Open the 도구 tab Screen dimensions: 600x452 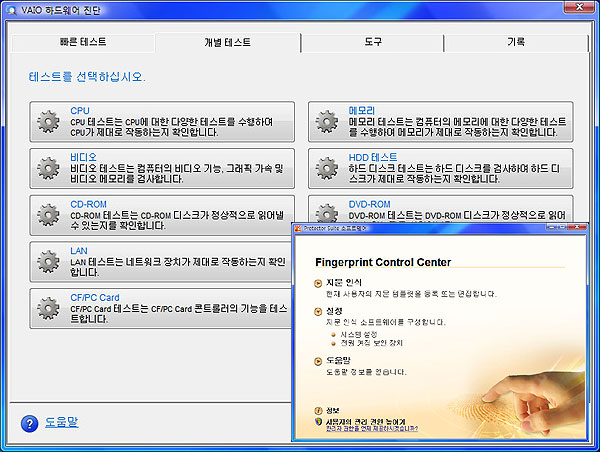click(x=373, y=42)
